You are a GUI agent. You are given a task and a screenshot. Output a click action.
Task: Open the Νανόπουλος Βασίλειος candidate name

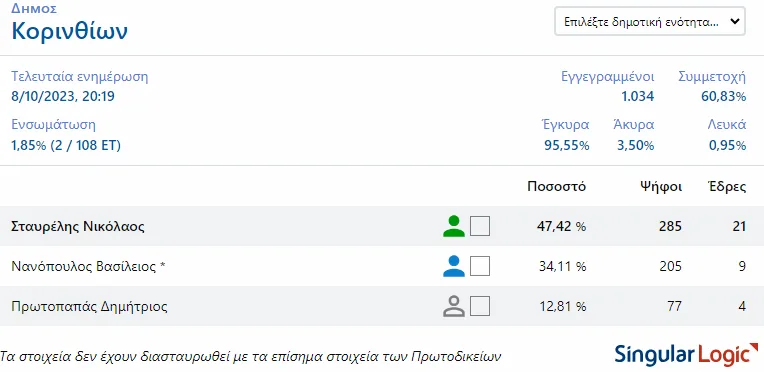(89, 267)
